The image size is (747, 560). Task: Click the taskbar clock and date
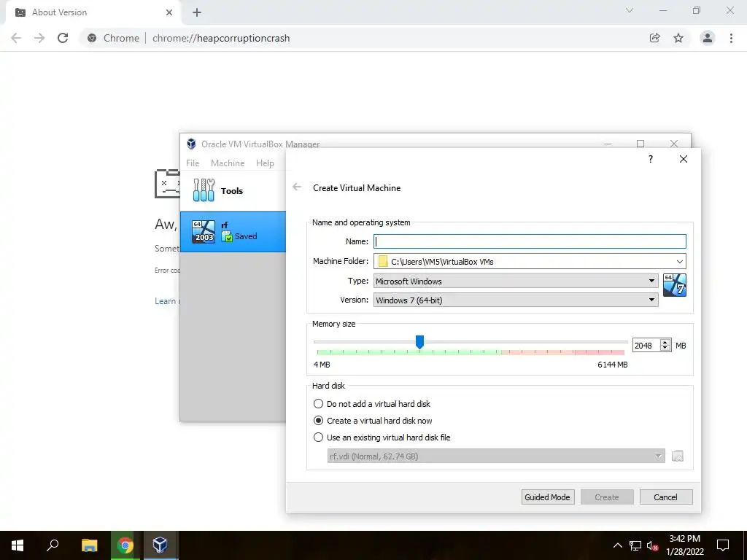click(684, 545)
